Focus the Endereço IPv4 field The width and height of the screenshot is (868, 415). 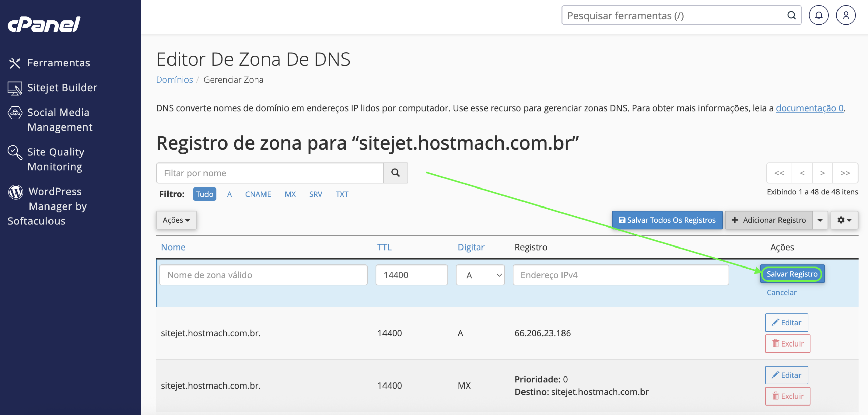point(620,275)
